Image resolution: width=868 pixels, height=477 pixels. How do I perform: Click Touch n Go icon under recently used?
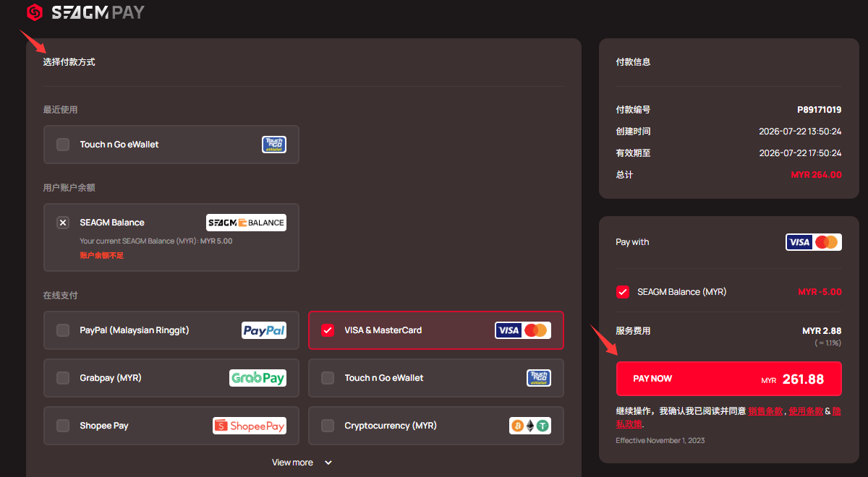point(274,145)
